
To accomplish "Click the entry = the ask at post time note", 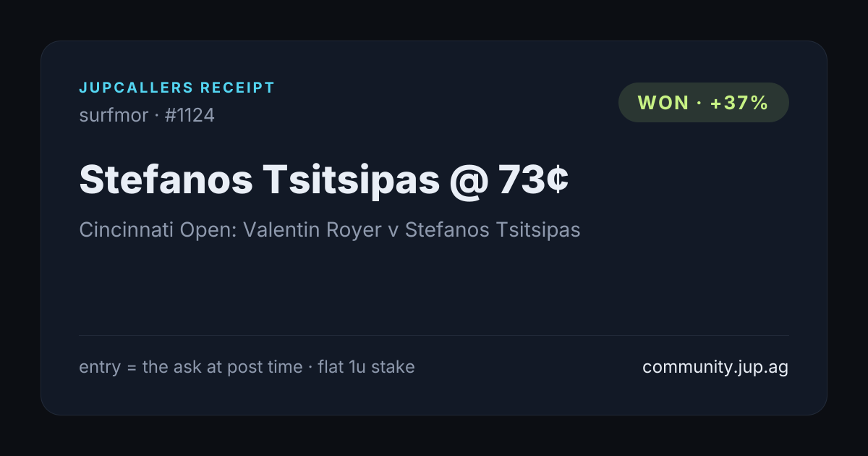I will click(191, 367).
